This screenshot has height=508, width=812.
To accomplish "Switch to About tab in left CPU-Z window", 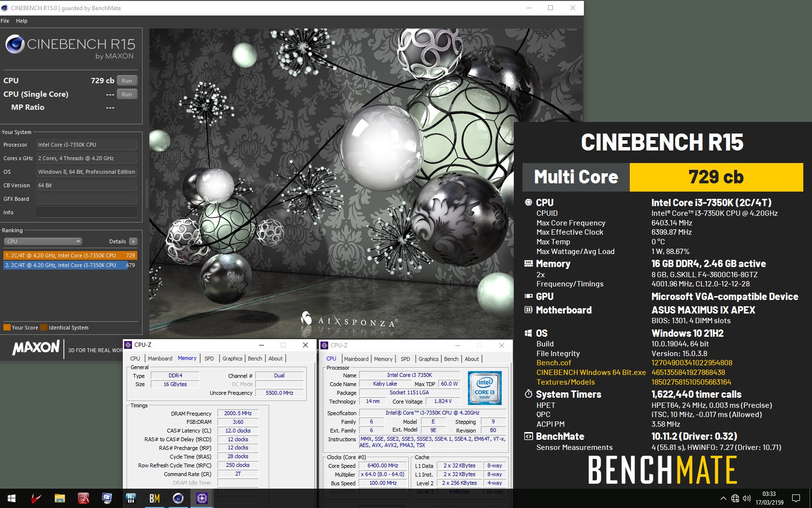I will pyautogui.click(x=275, y=359).
